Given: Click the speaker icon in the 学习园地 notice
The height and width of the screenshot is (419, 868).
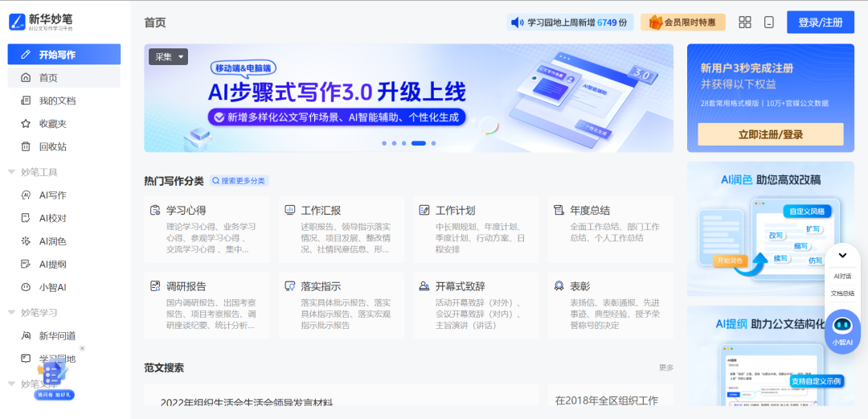Looking at the screenshot, I should (517, 23).
